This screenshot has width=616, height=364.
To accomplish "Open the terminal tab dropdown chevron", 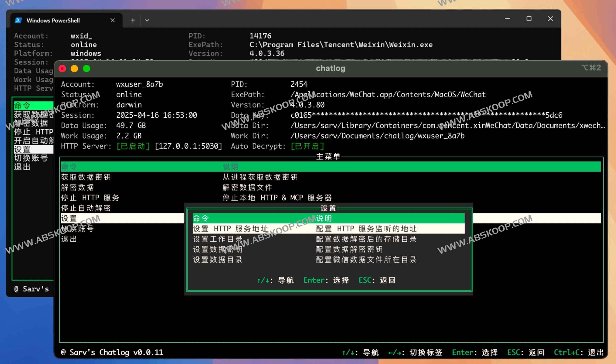I will point(147,20).
